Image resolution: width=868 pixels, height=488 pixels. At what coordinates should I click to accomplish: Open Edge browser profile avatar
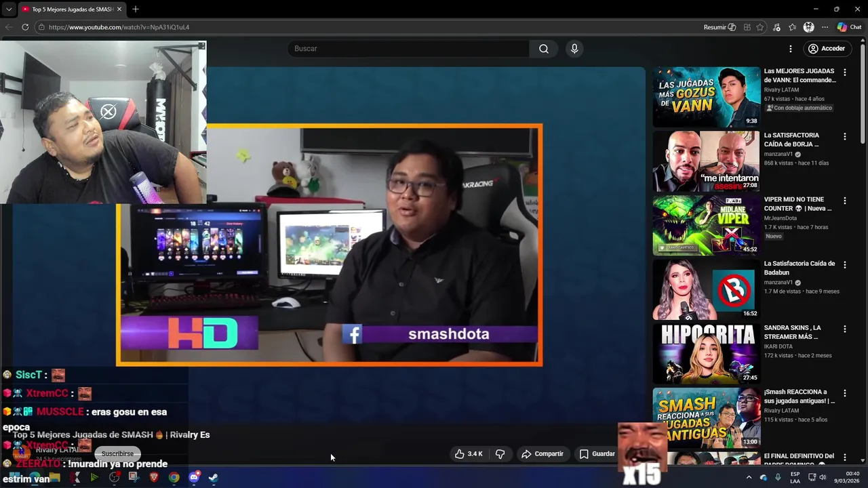808,27
